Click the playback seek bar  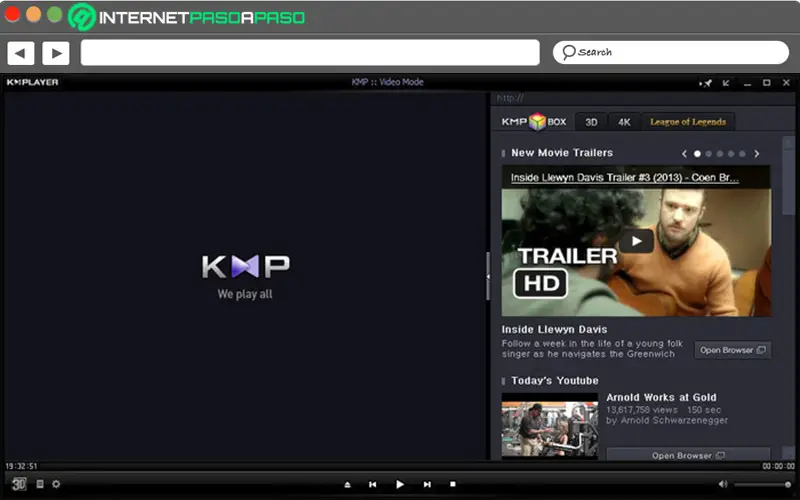pyautogui.click(x=399, y=466)
